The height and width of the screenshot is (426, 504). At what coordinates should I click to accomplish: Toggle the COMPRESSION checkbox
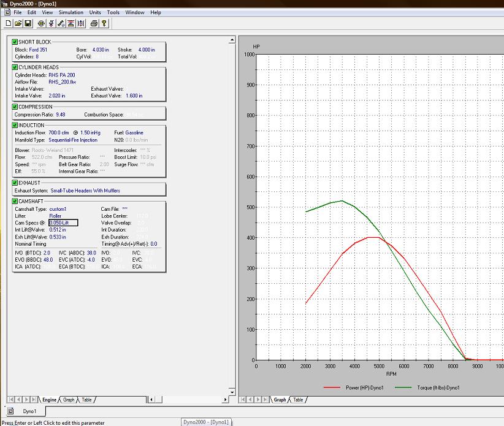pos(15,107)
